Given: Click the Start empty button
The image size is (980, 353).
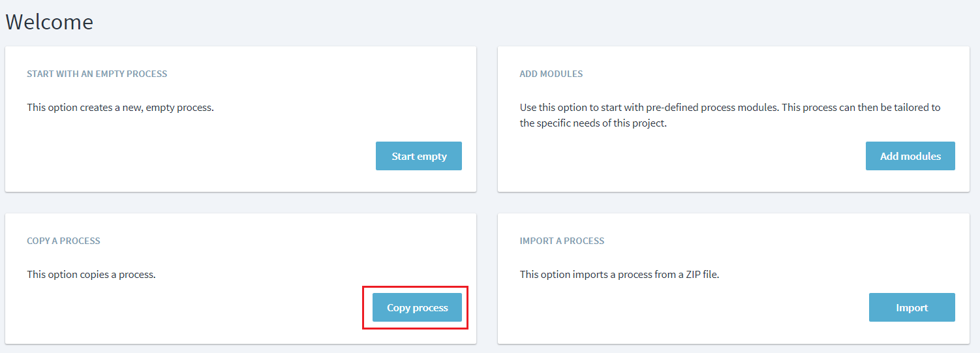Looking at the screenshot, I should tap(419, 156).
